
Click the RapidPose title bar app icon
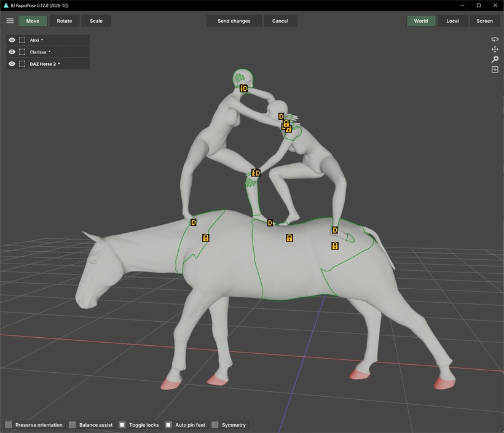(x=6, y=6)
